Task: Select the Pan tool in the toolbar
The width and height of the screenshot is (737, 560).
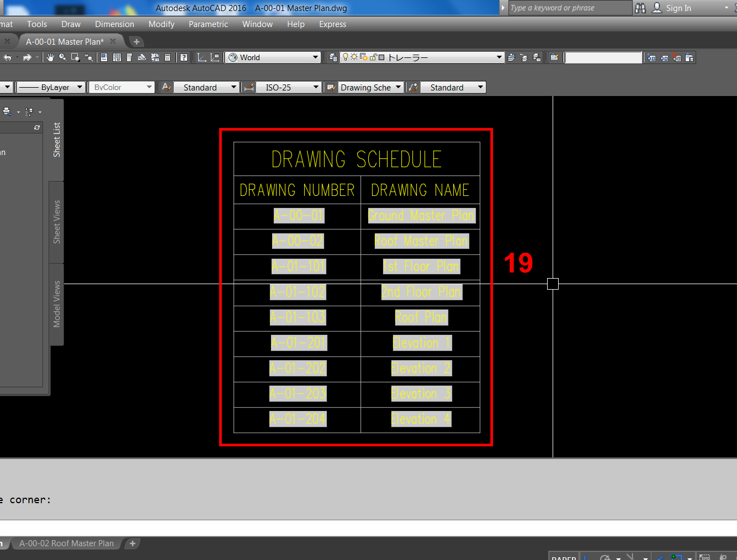Action: pos(50,57)
